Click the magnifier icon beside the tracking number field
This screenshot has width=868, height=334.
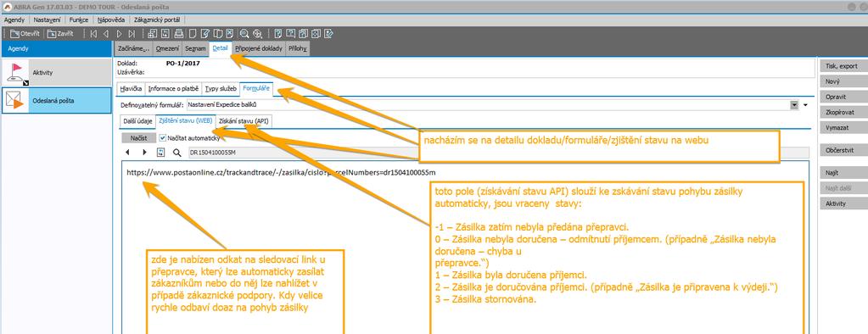click(177, 152)
